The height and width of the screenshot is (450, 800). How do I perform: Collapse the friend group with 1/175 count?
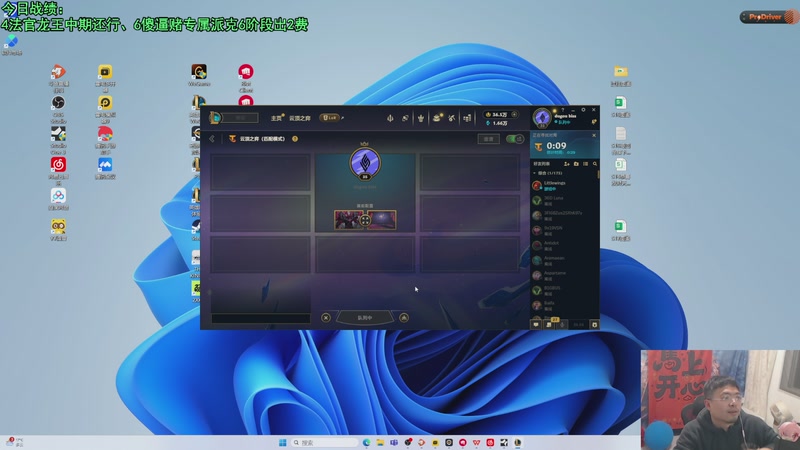point(547,173)
